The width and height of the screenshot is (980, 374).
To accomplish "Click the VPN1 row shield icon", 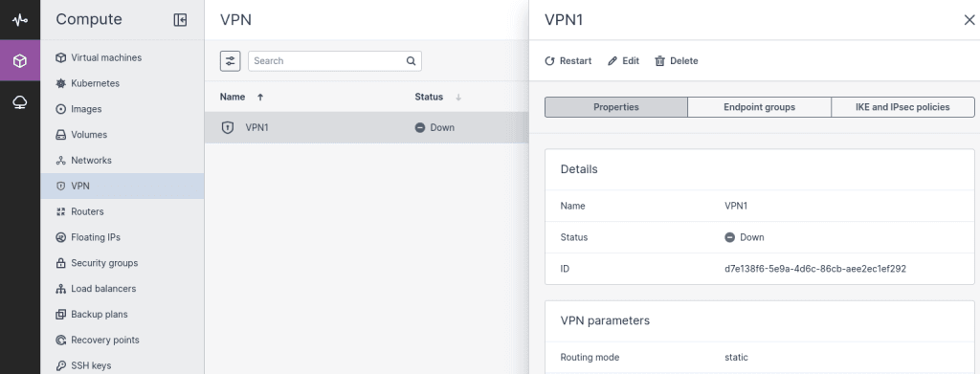I will 228,127.
